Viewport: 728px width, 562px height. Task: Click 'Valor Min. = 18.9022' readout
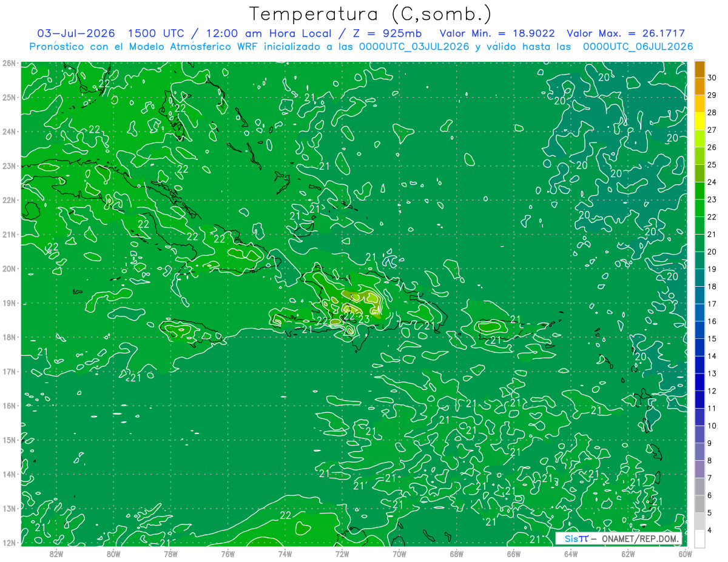click(497, 33)
